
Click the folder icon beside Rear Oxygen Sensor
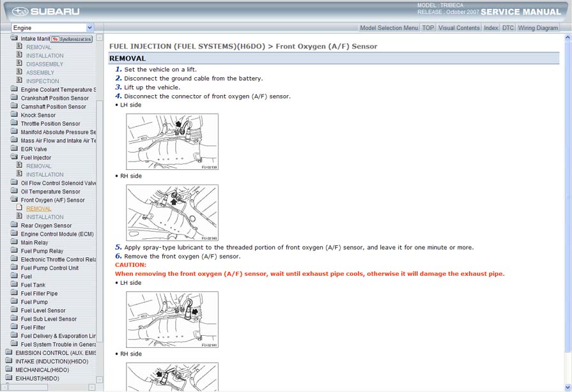coord(14,225)
